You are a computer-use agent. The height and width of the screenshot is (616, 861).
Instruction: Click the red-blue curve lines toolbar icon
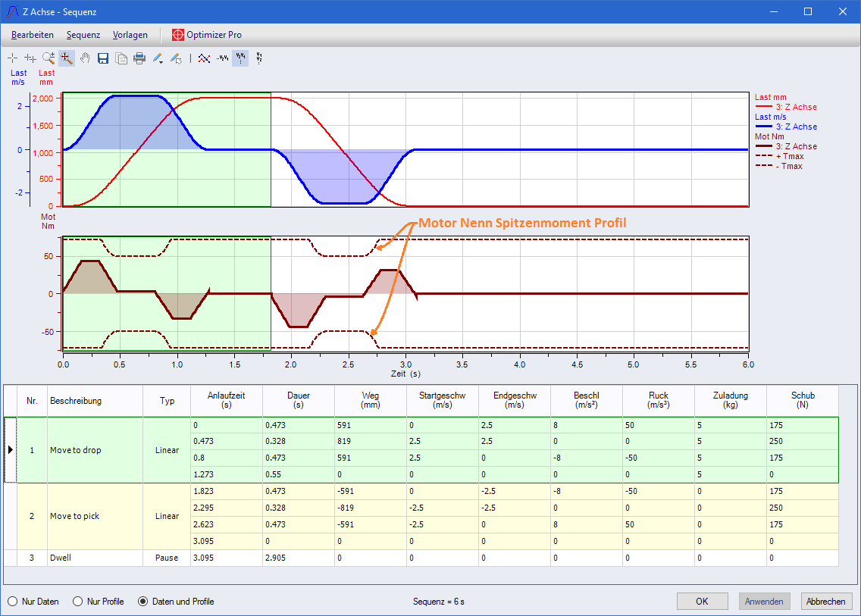pos(203,58)
